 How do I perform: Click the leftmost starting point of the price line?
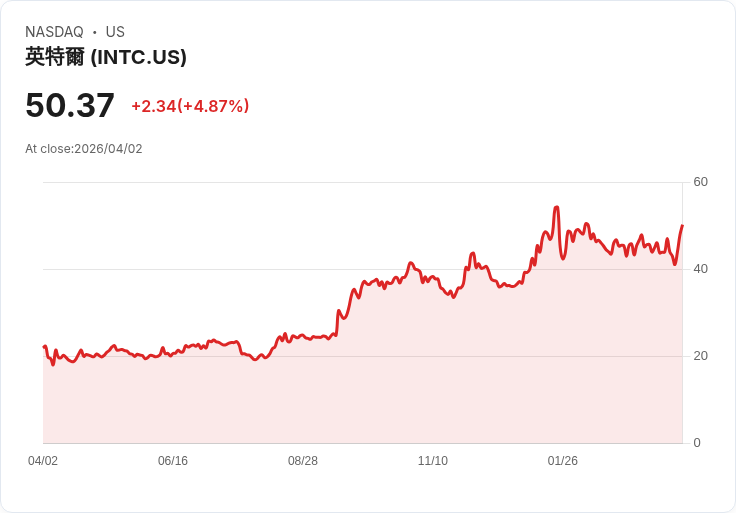coord(44,347)
